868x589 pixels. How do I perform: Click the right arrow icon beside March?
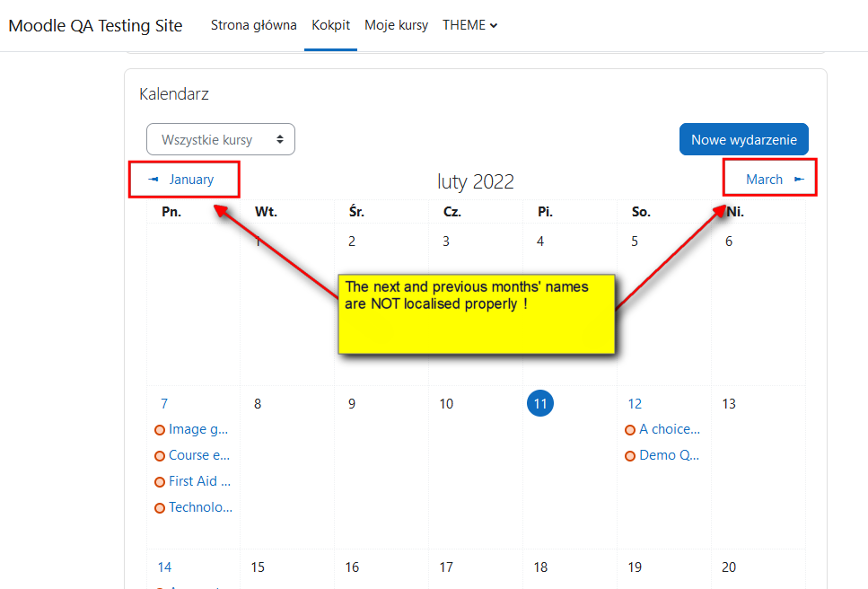coord(800,180)
